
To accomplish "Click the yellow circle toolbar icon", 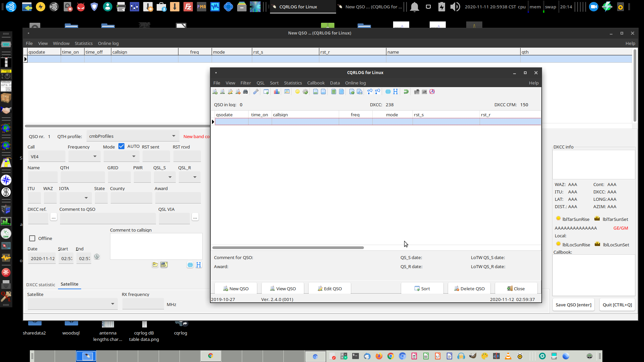I will point(298,92).
